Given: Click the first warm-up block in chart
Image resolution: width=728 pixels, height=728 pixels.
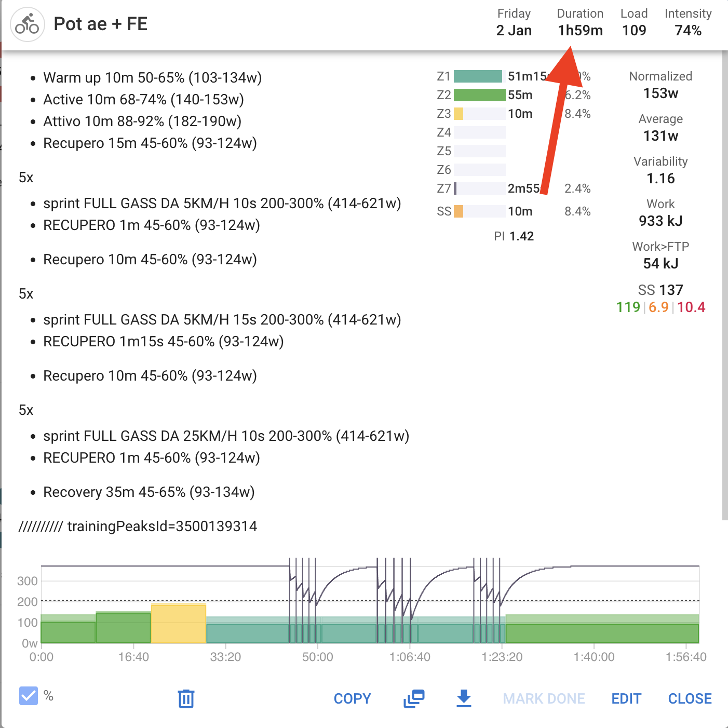Looking at the screenshot, I should [68, 632].
